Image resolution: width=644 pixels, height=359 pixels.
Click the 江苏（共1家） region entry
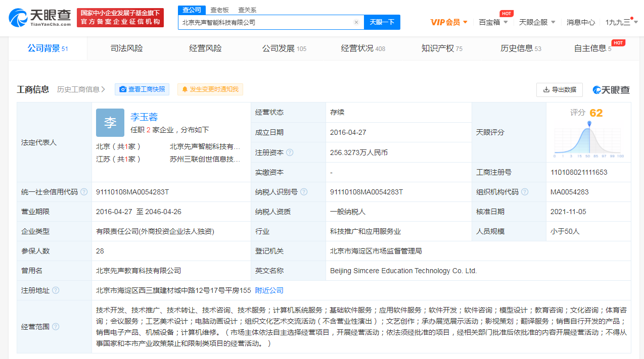tap(118, 159)
